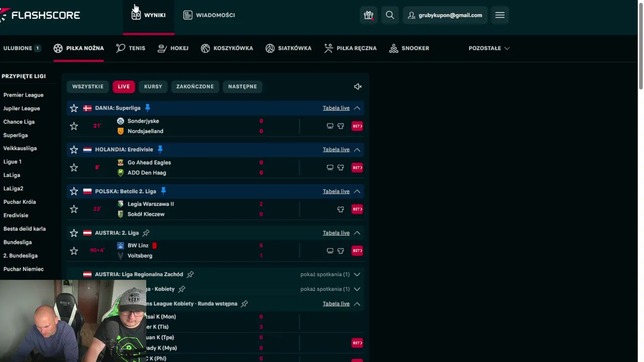Open TV broadcast icon for Sonderjyske match
The image size is (644, 362).
pos(330,126)
